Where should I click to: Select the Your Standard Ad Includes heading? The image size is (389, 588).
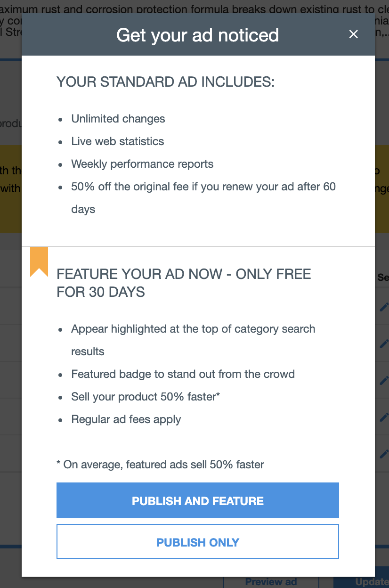coord(166,82)
